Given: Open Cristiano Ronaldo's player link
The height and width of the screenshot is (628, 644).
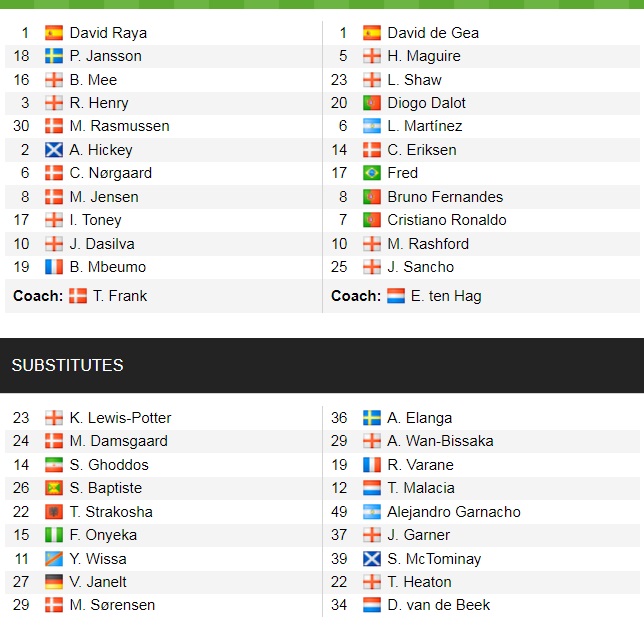Looking at the screenshot, I should click(x=447, y=220).
